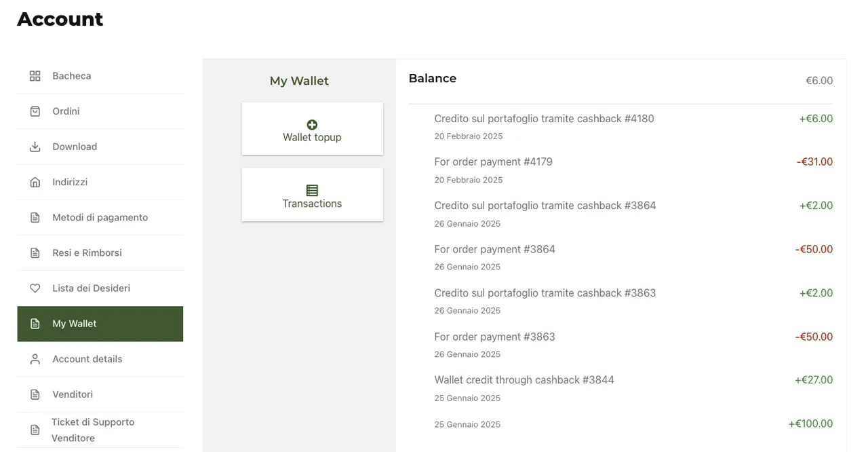This screenshot has width=868, height=452.
Task: Click the Indirizzi home icon
Action: click(35, 182)
